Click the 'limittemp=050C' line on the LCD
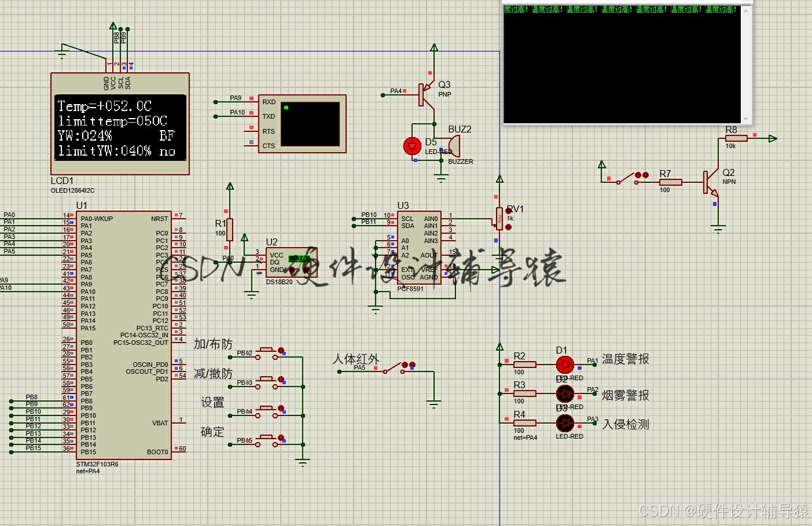The width and height of the screenshot is (812, 526). click(112, 121)
